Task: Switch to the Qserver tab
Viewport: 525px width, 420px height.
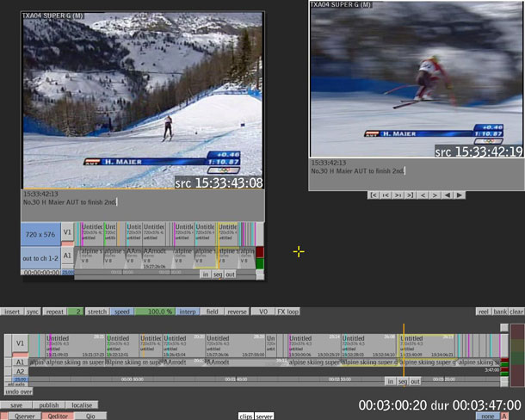Action: [24, 416]
